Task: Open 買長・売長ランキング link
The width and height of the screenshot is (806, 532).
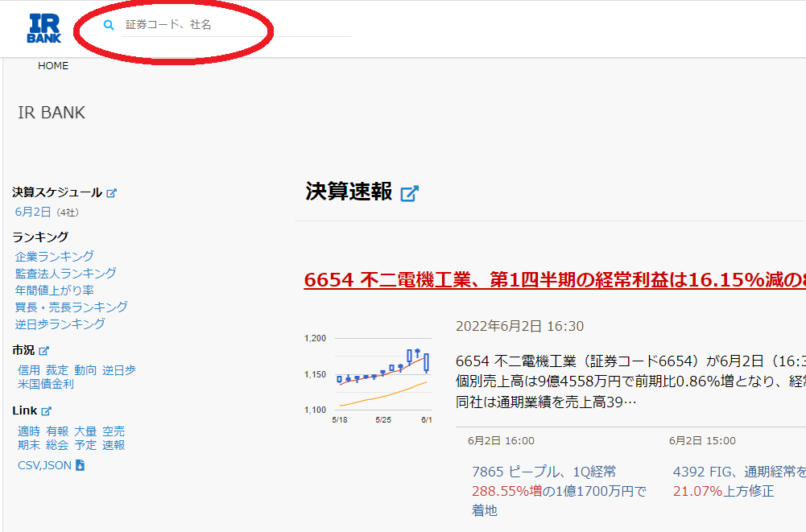Action: coord(72,307)
